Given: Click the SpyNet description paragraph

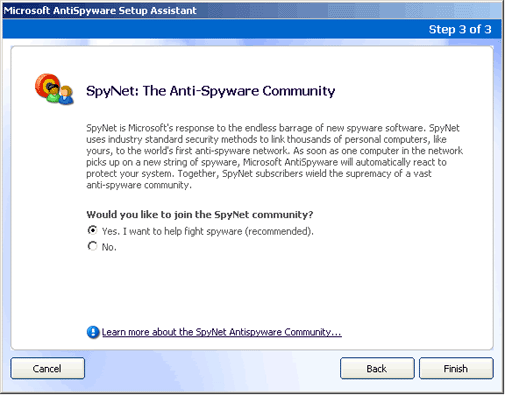Looking at the screenshot, I should click(274, 156).
